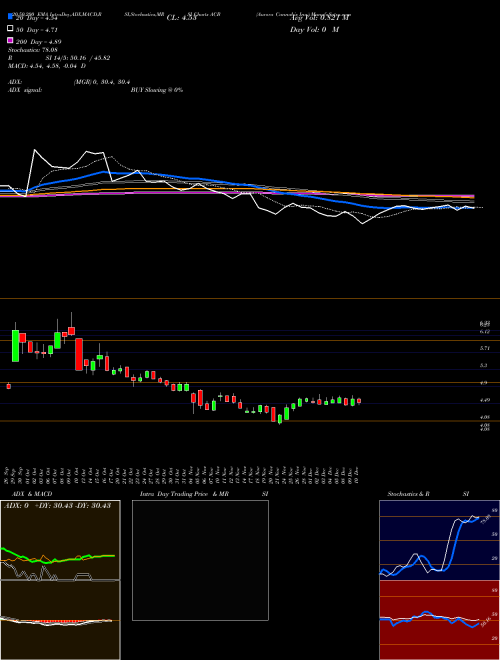
Task: Click the large red candle after the peak
Action: 79,354
